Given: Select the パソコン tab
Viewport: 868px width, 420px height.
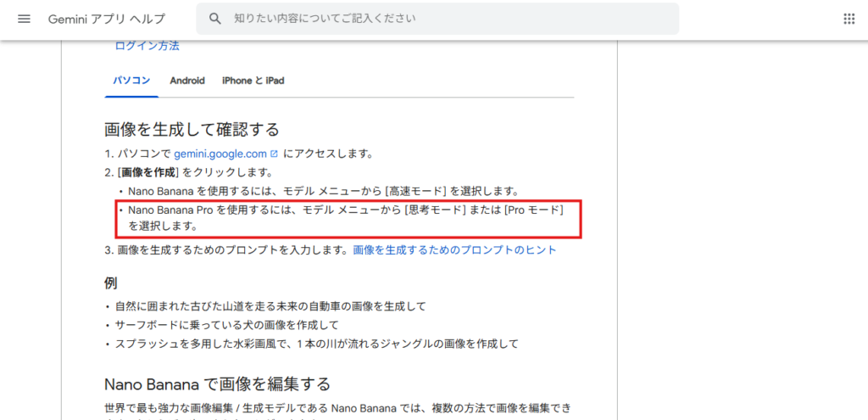Looking at the screenshot, I should (132, 81).
